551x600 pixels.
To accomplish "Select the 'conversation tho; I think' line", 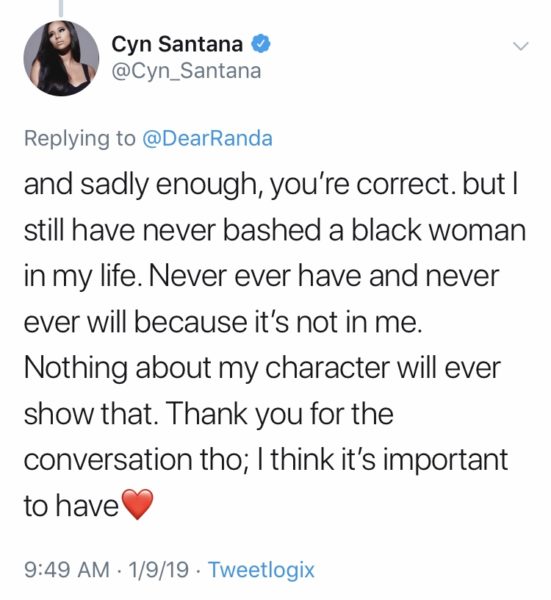I will [266, 461].
